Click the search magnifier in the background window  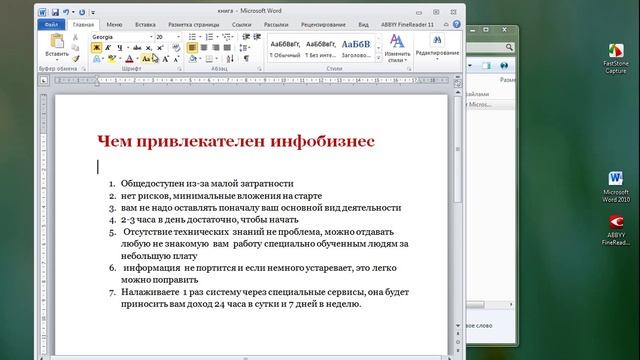(x=509, y=47)
